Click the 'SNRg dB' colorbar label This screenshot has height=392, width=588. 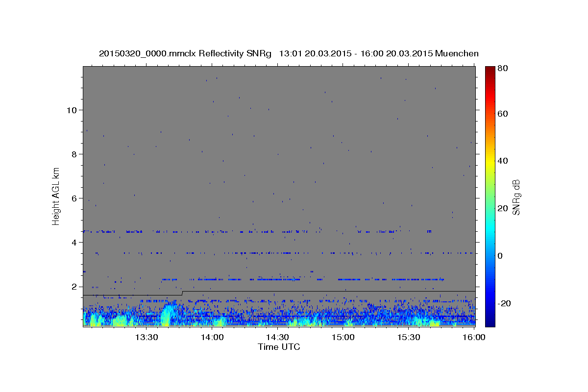[x=516, y=197]
